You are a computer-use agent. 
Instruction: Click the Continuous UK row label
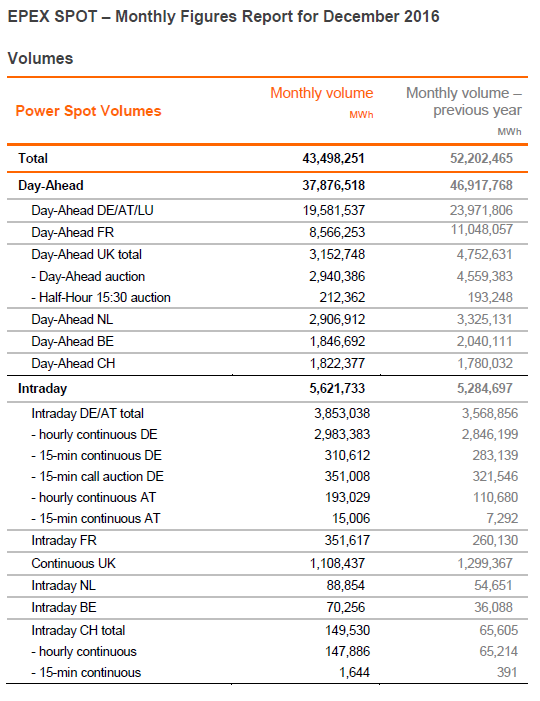73,563
